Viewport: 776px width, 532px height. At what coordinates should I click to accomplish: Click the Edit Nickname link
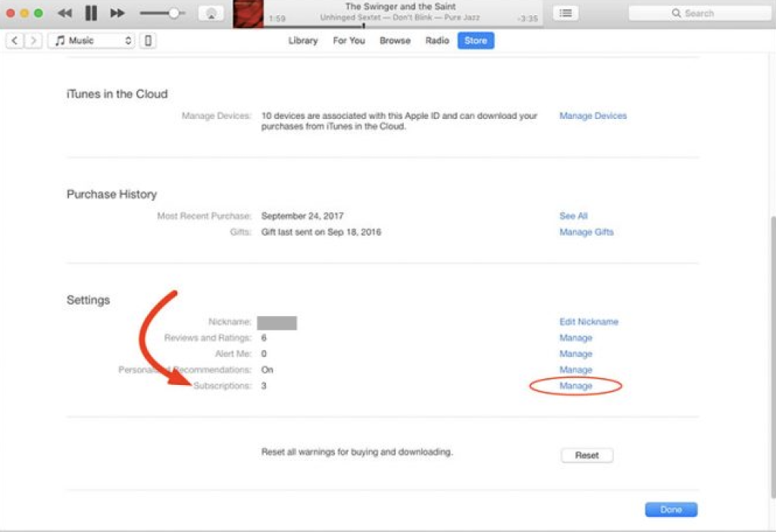[589, 321]
